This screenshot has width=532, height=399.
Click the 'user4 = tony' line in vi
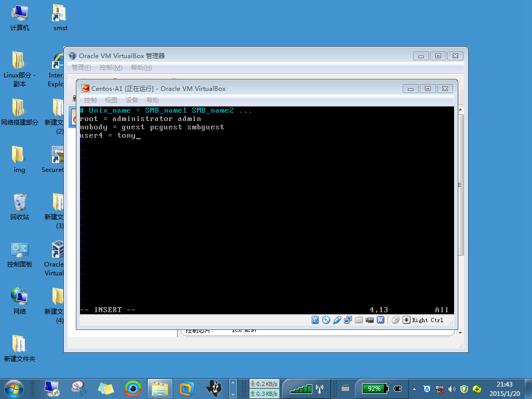(110, 136)
